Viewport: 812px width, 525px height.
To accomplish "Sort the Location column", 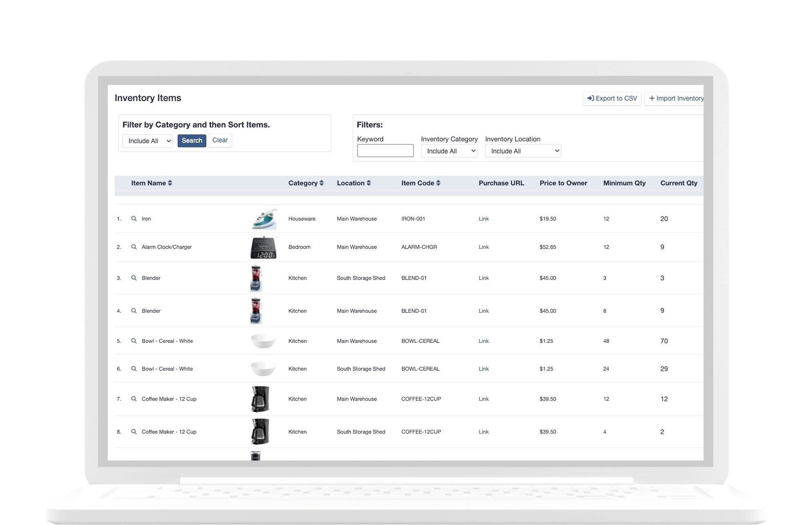I will (x=354, y=183).
